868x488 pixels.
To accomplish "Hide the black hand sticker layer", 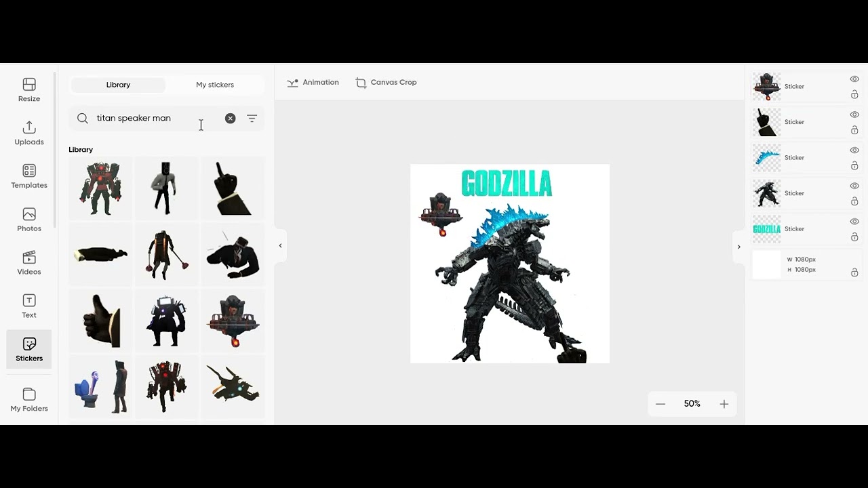I will point(854,115).
